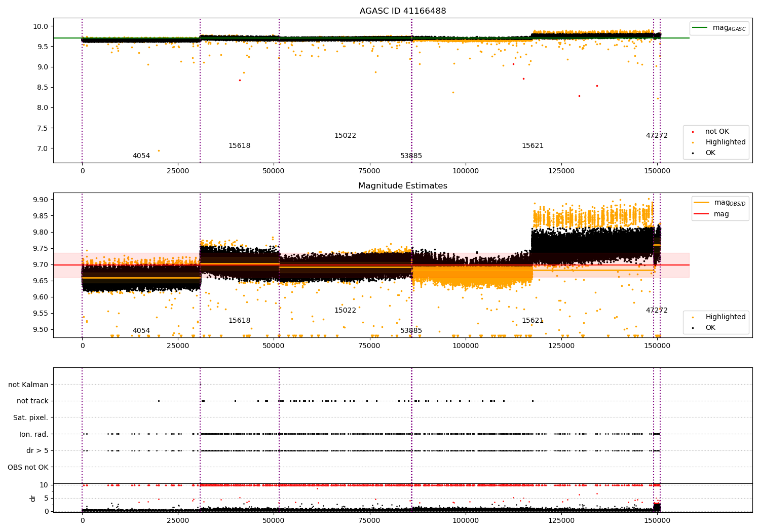Click OBSID label 53885 in the AGASC ID plot
Screen dimensions: 760x532
coord(411,156)
